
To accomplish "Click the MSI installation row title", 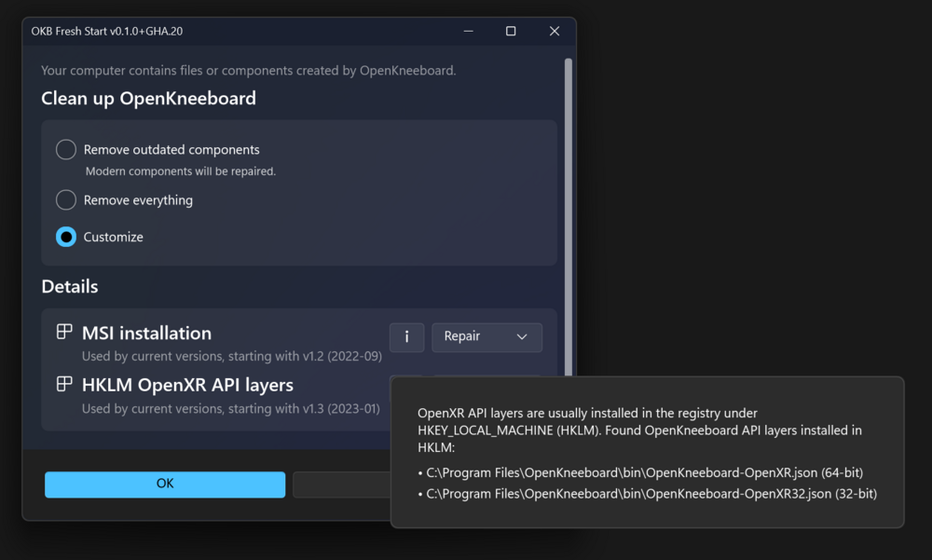I will pos(146,334).
